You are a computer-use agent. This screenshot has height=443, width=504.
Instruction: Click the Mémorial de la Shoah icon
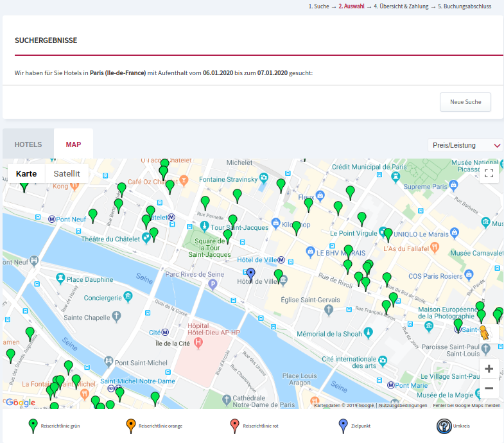[x=369, y=333]
